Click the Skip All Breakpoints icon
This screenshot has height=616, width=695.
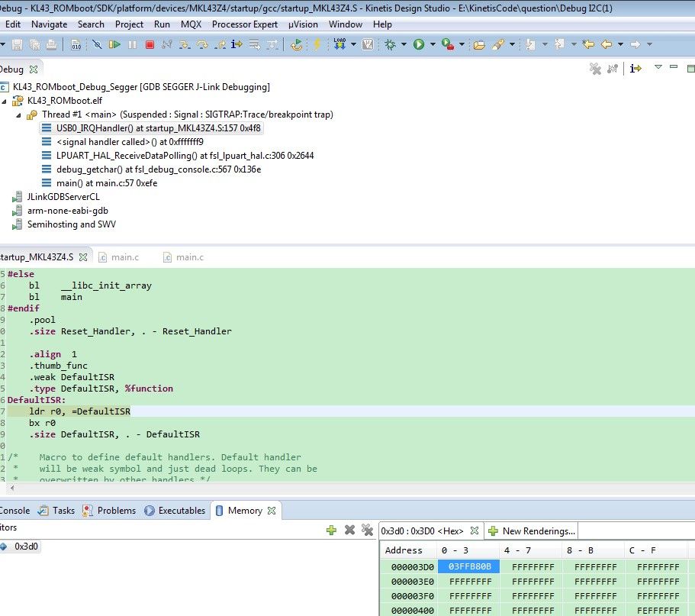(x=97, y=45)
